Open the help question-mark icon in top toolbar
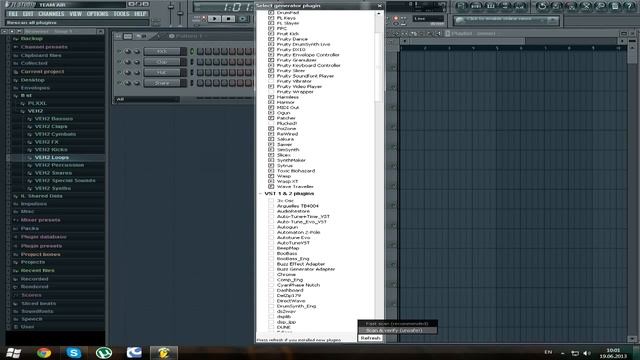 629,6
